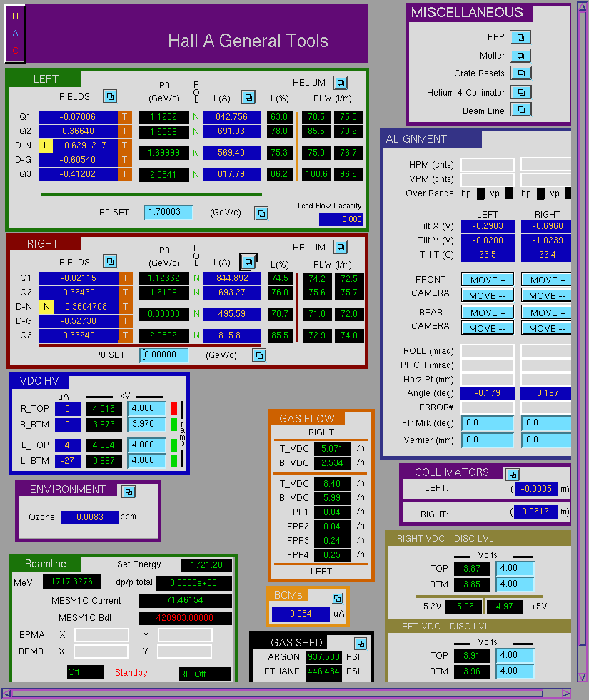This screenshot has height=700, width=589.
Task: Click BCMs current value 0.054
Action: pos(301,614)
